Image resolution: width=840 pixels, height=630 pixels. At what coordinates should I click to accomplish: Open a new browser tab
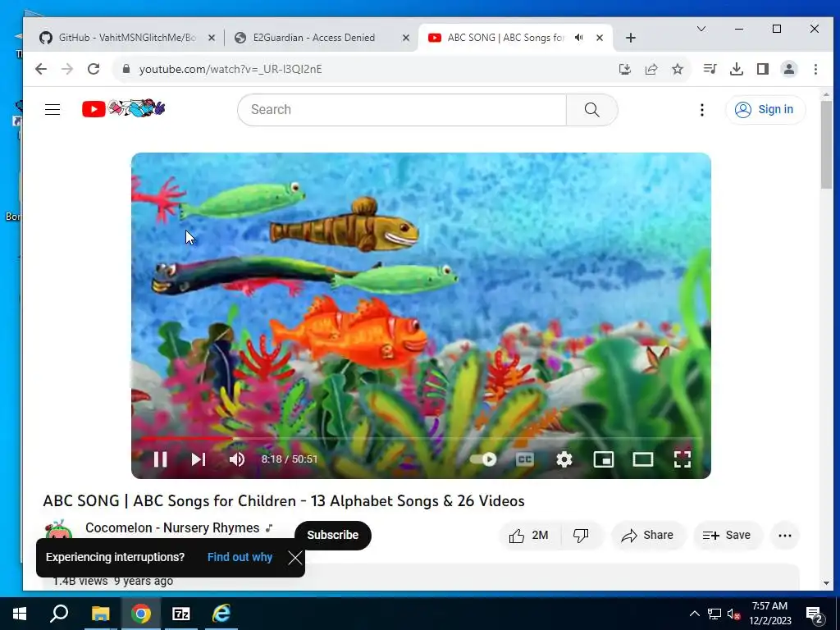(x=631, y=38)
